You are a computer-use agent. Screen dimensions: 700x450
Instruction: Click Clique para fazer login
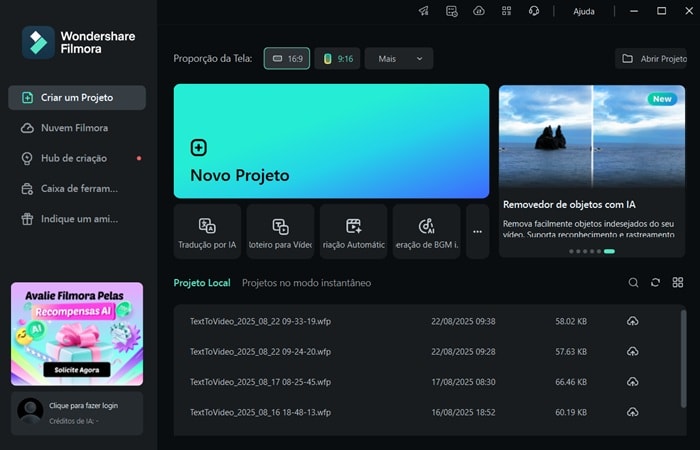point(83,405)
